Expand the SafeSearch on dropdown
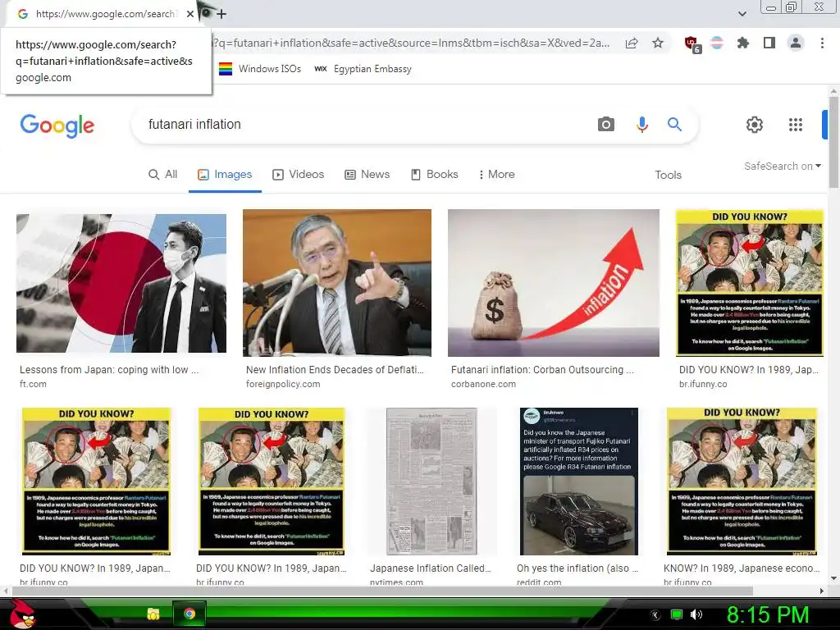Viewport: 840px width, 630px height. [x=782, y=167]
